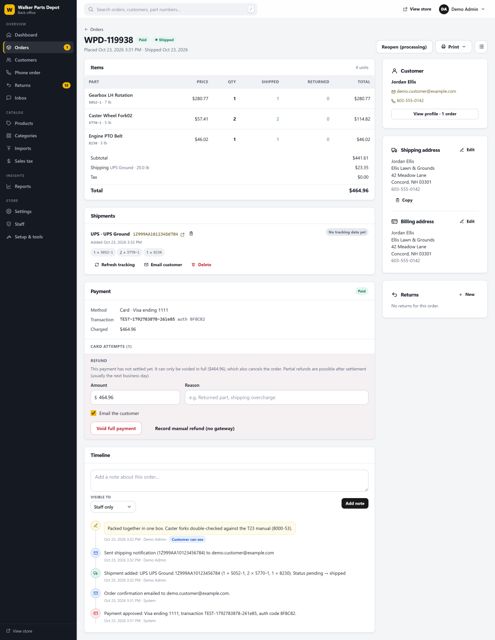Image resolution: width=495 pixels, height=640 pixels.
Task: Click the Engine PTO Belt item name
Action: point(105,136)
